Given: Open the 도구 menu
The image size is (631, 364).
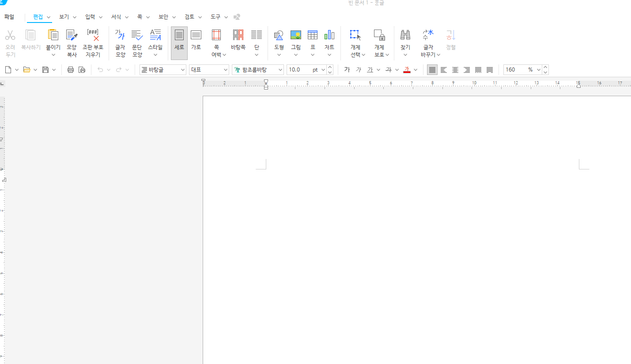Looking at the screenshot, I should pos(215,17).
